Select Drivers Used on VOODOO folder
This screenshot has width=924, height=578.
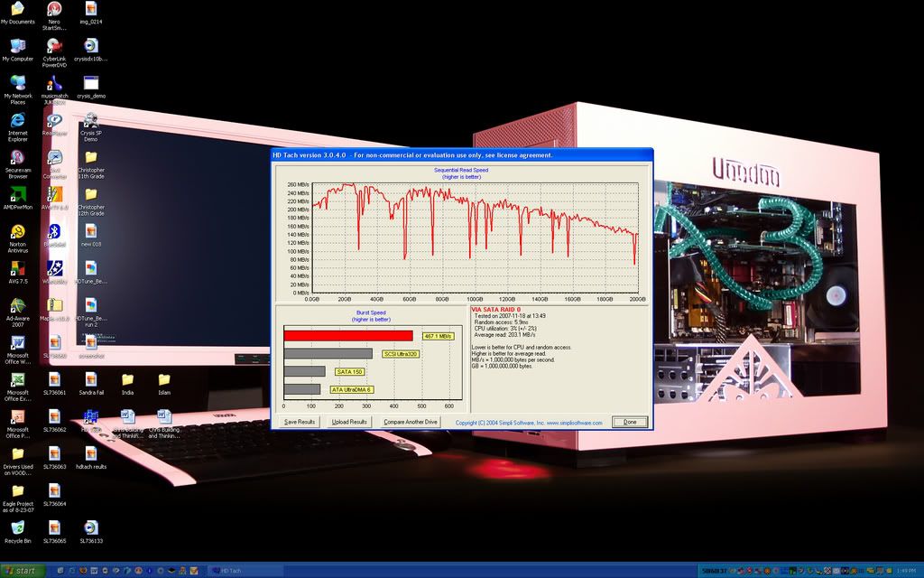pyautogui.click(x=18, y=461)
